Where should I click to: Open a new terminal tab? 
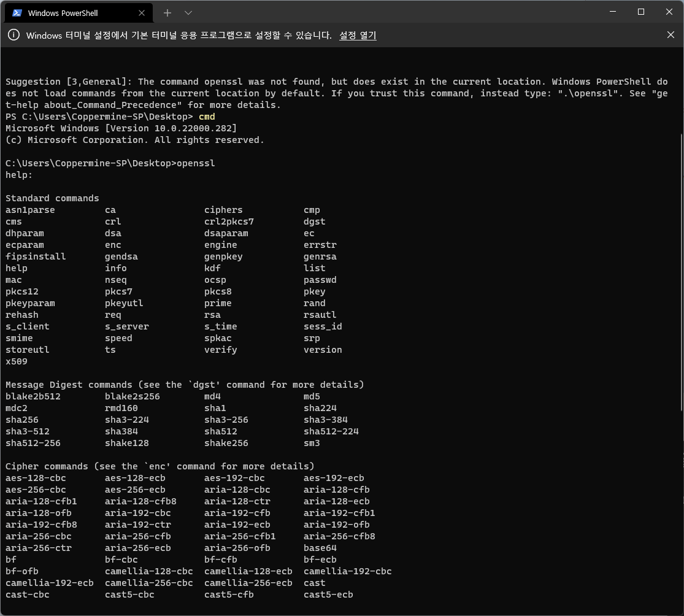tap(167, 13)
